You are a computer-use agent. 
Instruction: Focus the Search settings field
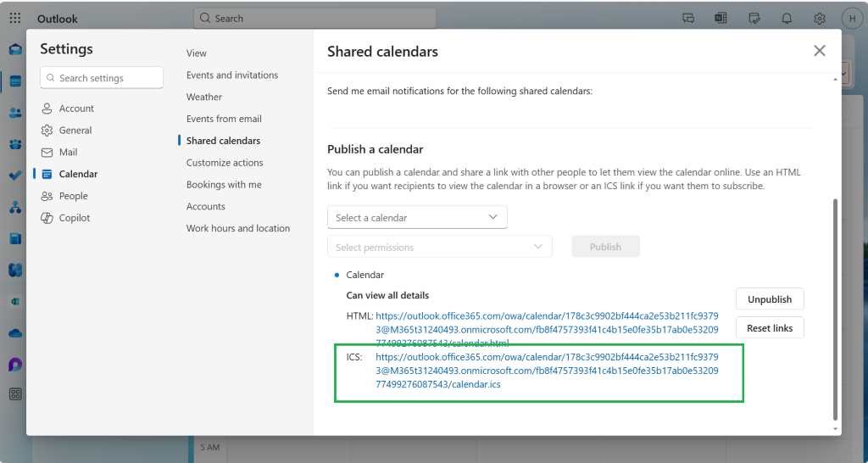[102, 78]
